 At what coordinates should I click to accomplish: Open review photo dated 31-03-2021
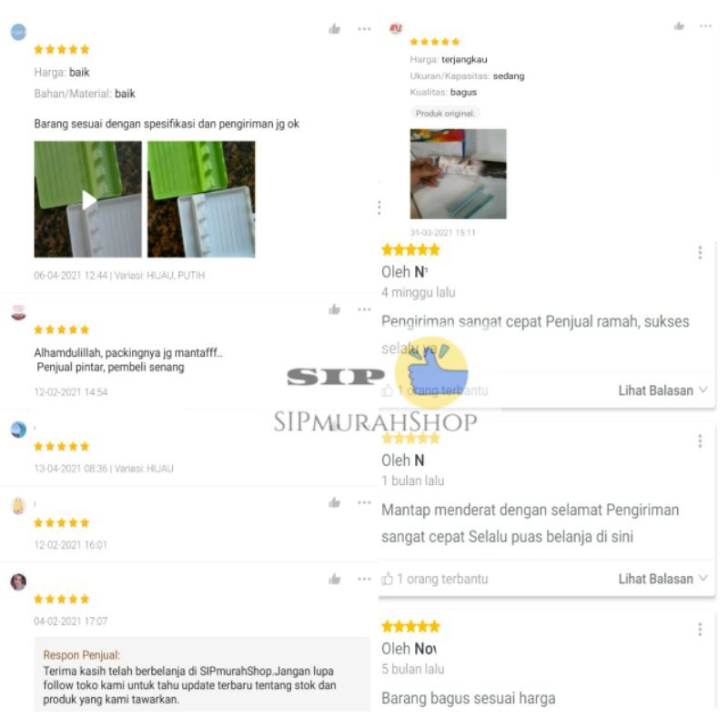click(x=458, y=174)
